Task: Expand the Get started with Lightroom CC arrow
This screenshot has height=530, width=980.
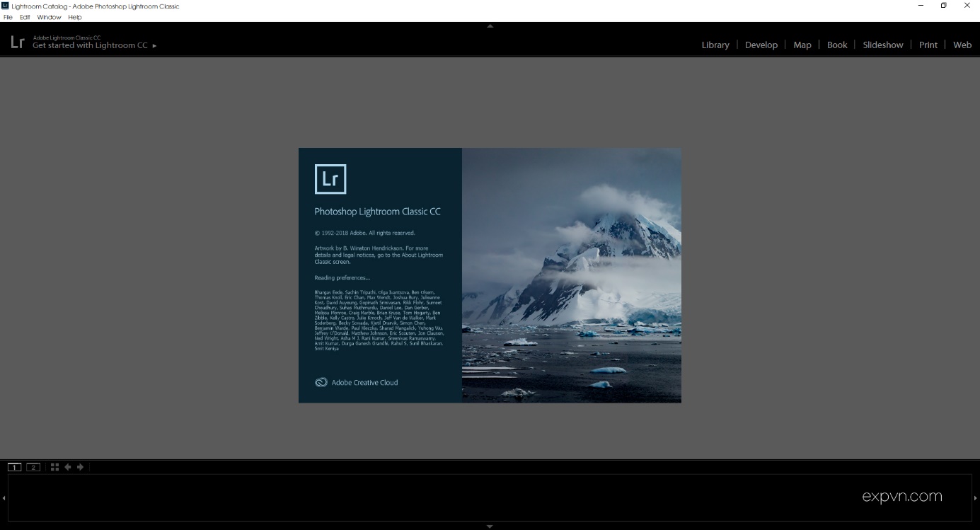Action: [x=154, y=45]
